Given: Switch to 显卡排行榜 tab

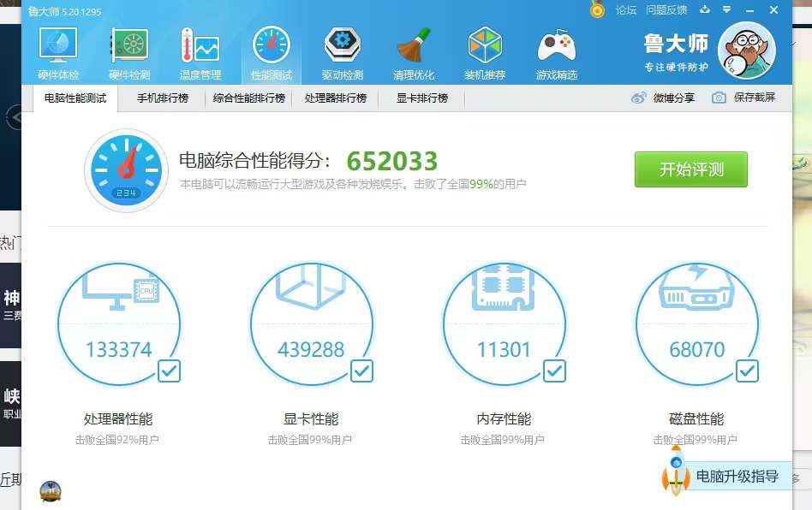Looking at the screenshot, I should pyautogui.click(x=422, y=98).
